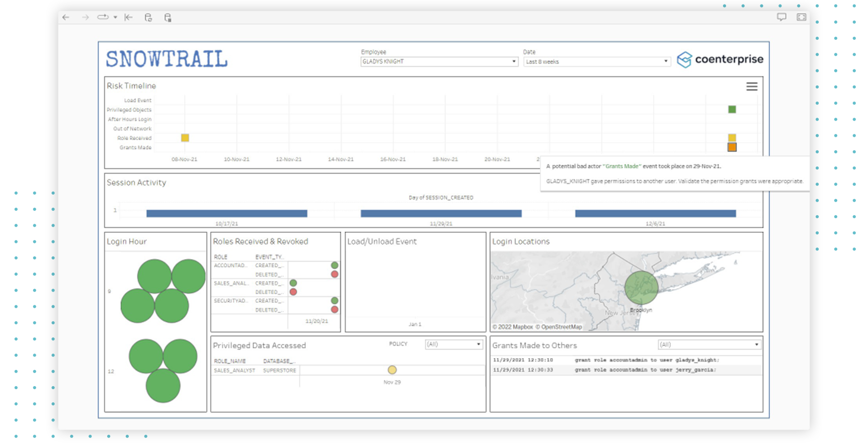Click the Privileged Data Accessed heading
The height and width of the screenshot is (443, 868).
click(259, 345)
